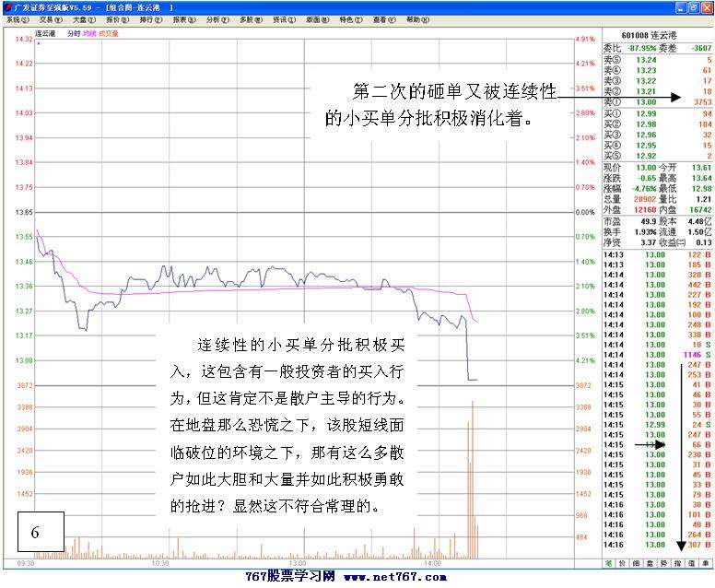Toggle the 分时 chart line label
Image resolution: width=715 pixels, height=588 pixels.
74,33
